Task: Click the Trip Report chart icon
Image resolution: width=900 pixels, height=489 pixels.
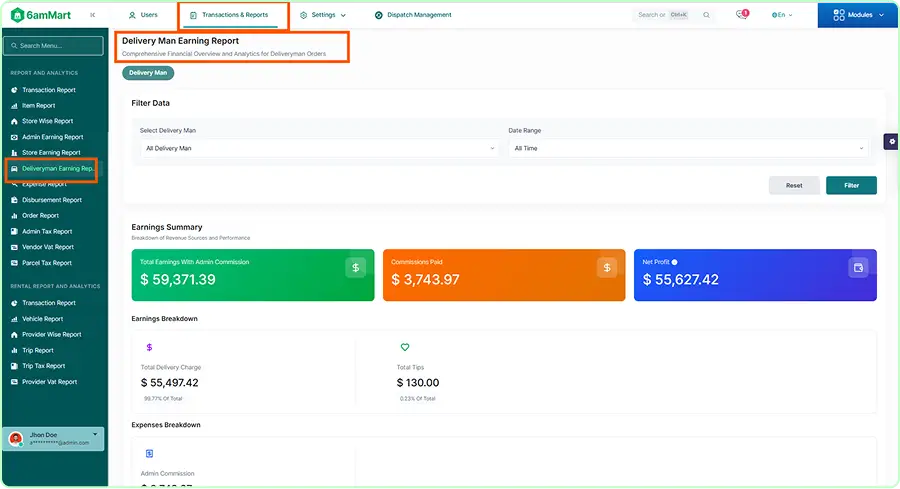Action: (14, 351)
